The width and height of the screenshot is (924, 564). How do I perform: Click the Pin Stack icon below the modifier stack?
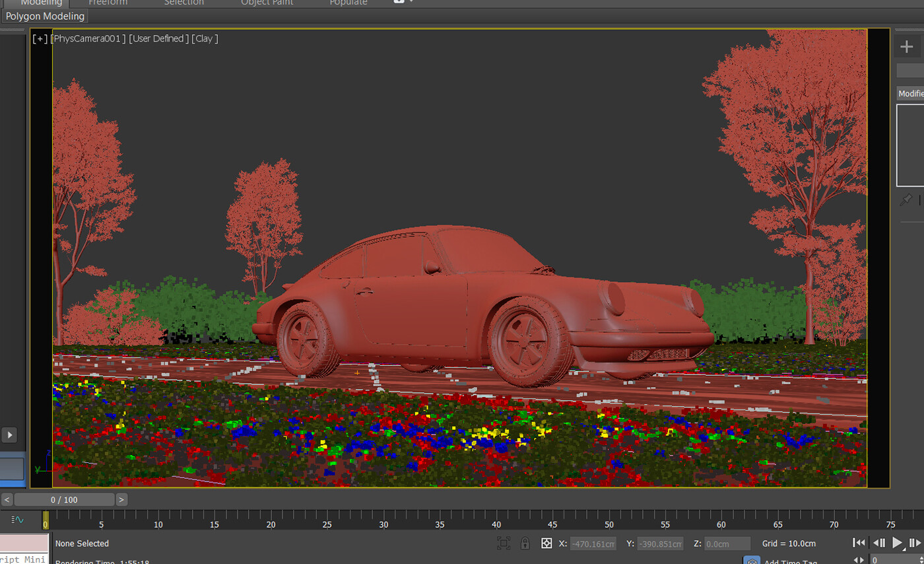point(906,199)
